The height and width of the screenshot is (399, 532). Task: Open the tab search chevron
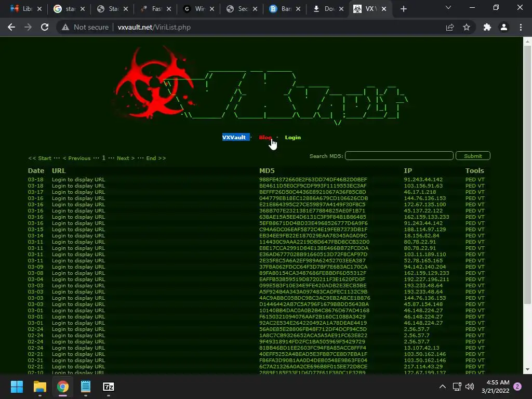[x=448, y=7]
